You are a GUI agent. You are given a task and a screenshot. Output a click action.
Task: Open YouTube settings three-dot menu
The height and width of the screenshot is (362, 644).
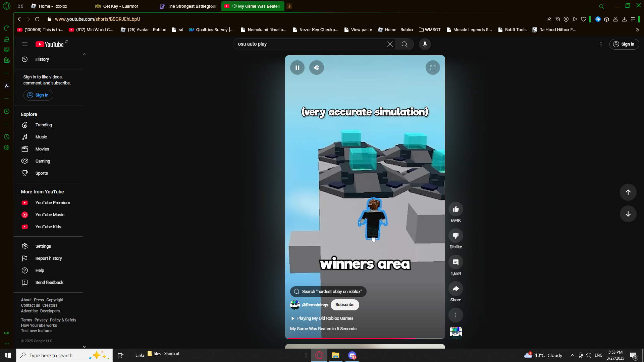click(x=601, y=44)
